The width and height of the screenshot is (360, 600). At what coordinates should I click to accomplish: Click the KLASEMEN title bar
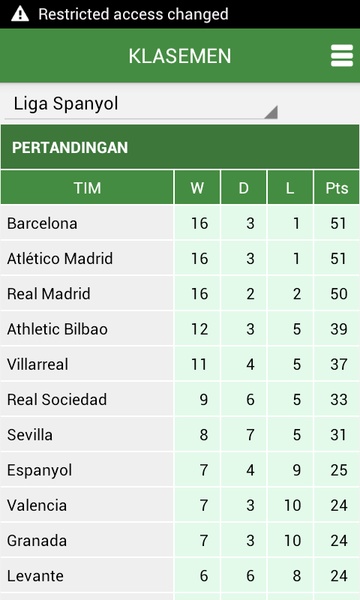point(180,56)
